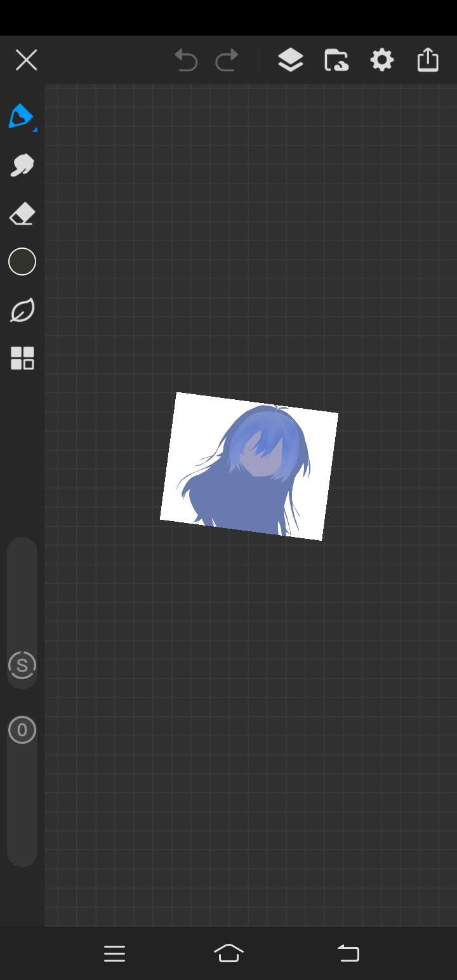Open the Layers panel

(x=290, y=61)
